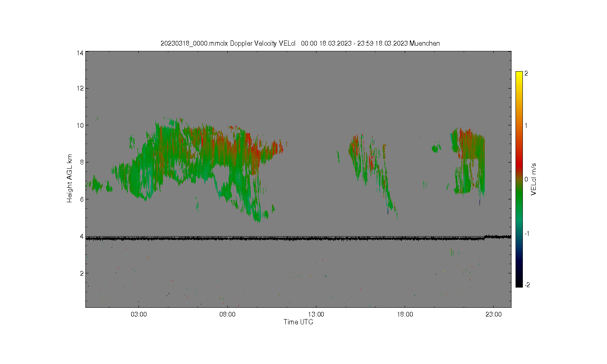Click the 4 height tick label

coord(81,236)
